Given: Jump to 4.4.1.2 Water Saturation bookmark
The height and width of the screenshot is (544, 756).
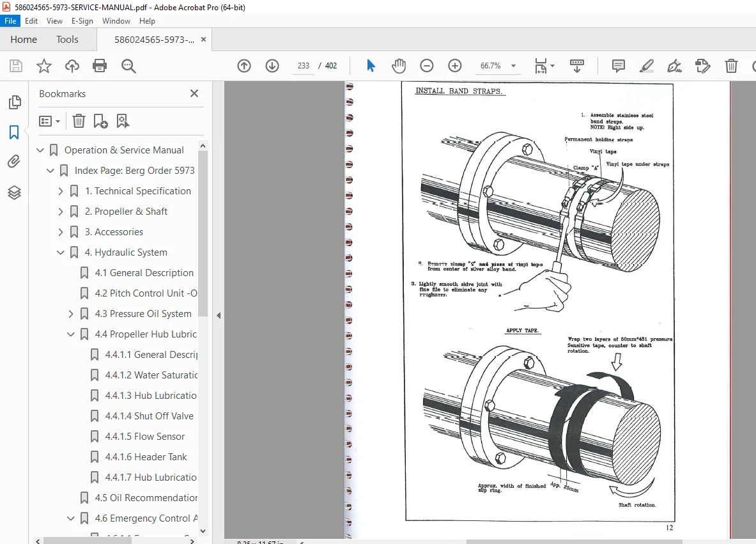Looking at the screenshot, I should coord(151,375).
